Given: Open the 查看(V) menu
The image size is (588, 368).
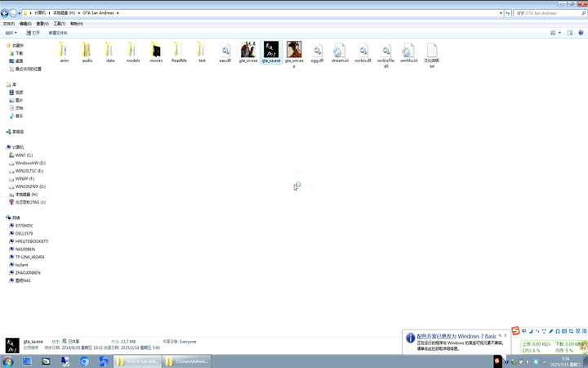Looking at the screenshot, I should click(42, 24).
